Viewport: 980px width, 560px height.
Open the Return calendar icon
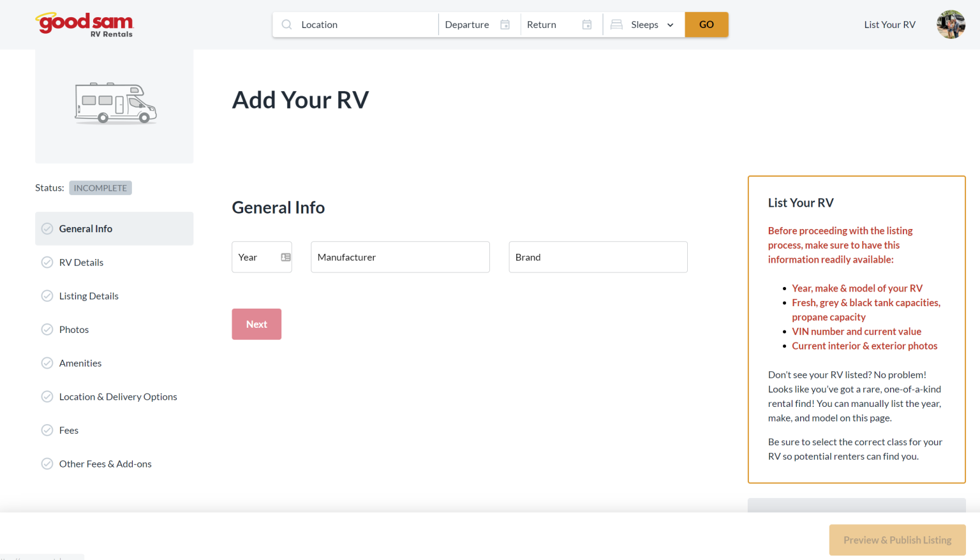tap(587, 25)
